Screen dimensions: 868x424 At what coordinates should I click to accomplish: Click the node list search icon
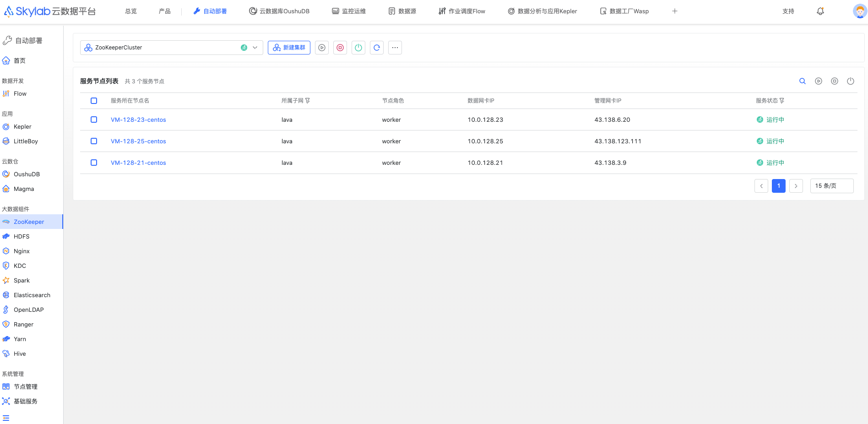803,81
